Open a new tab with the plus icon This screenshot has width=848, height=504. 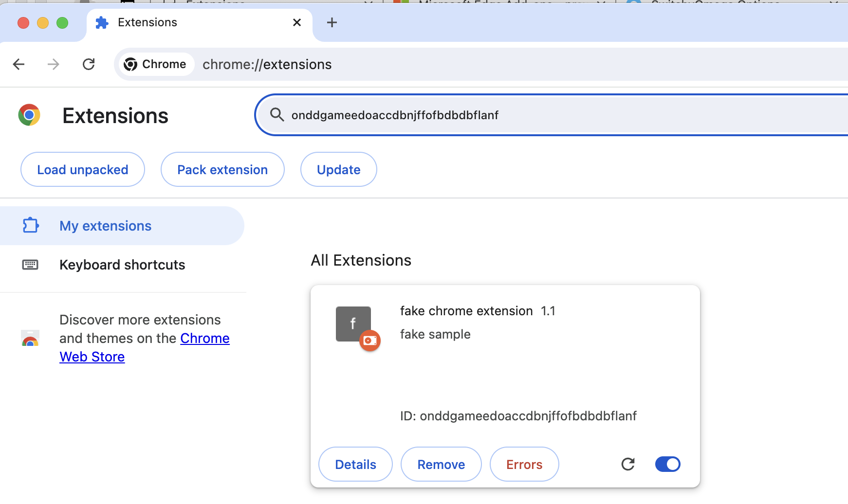(x=332, y=22)
